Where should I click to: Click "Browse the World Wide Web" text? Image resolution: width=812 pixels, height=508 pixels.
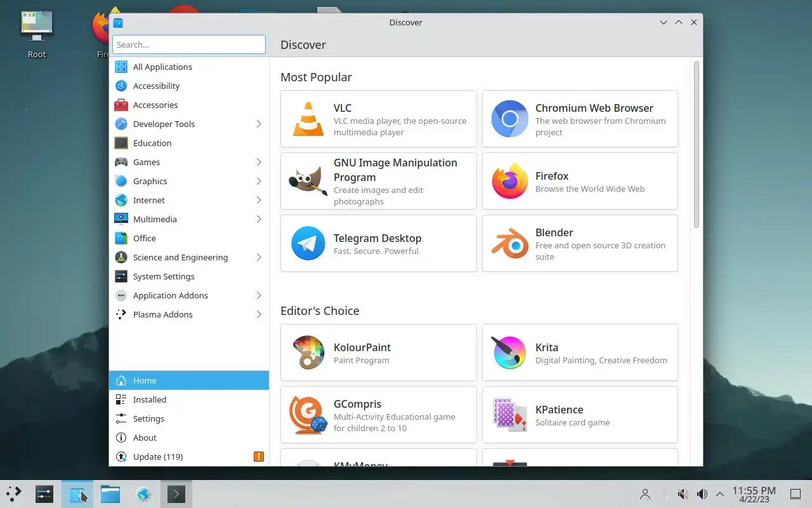click(x=590, y=189)
